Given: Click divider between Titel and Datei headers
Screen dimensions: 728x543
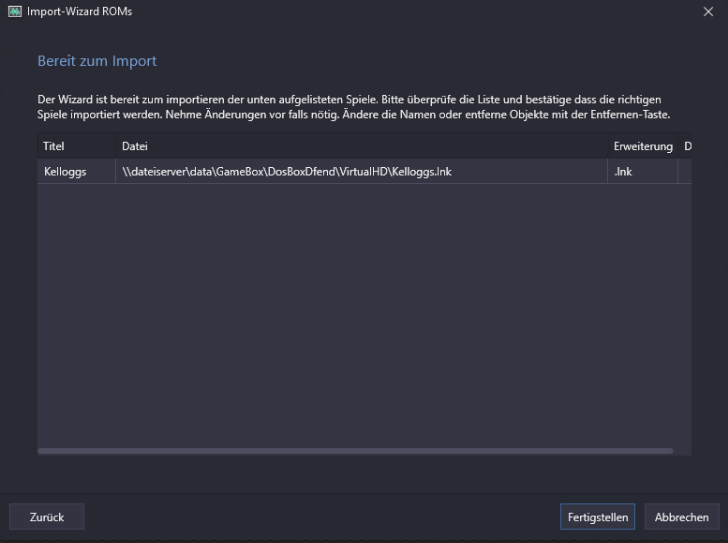Looking at the screenshot, I should [x=115, y=147].
